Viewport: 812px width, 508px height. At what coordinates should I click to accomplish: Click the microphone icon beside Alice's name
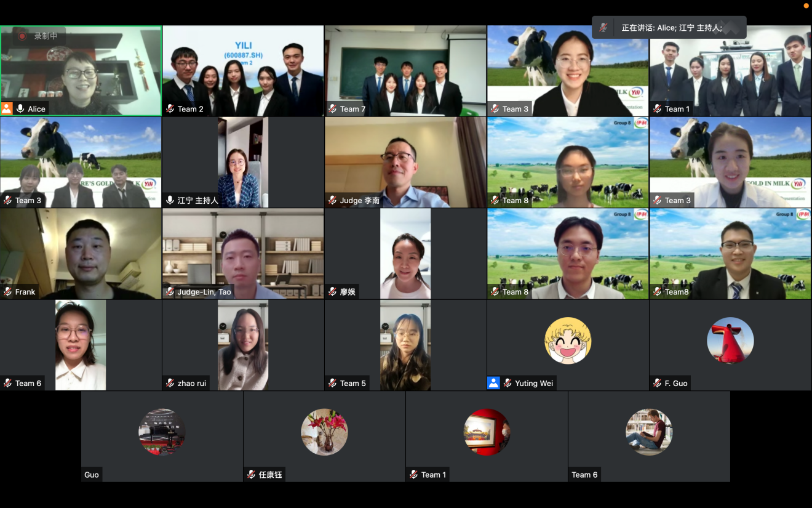pyautogui.click(x=20, y=109)
